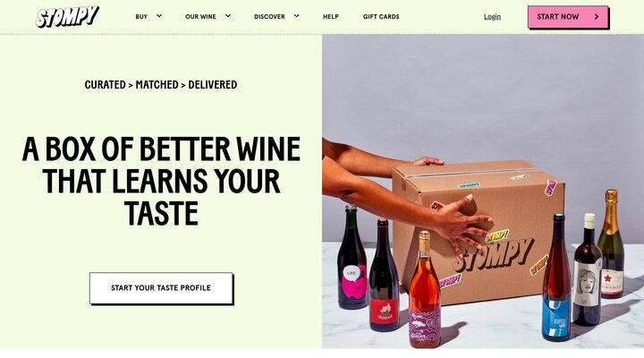Open the Our Wine menu
Screen dimensions: 644x358
(200, 17)
